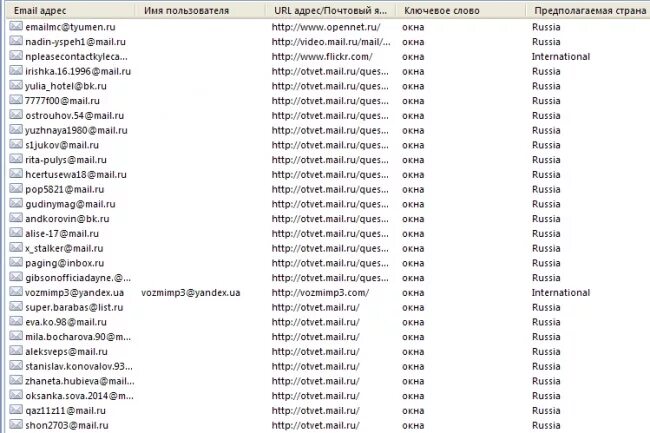
Task: Click International in the flickr.com row
Action: tap(561, 56)
